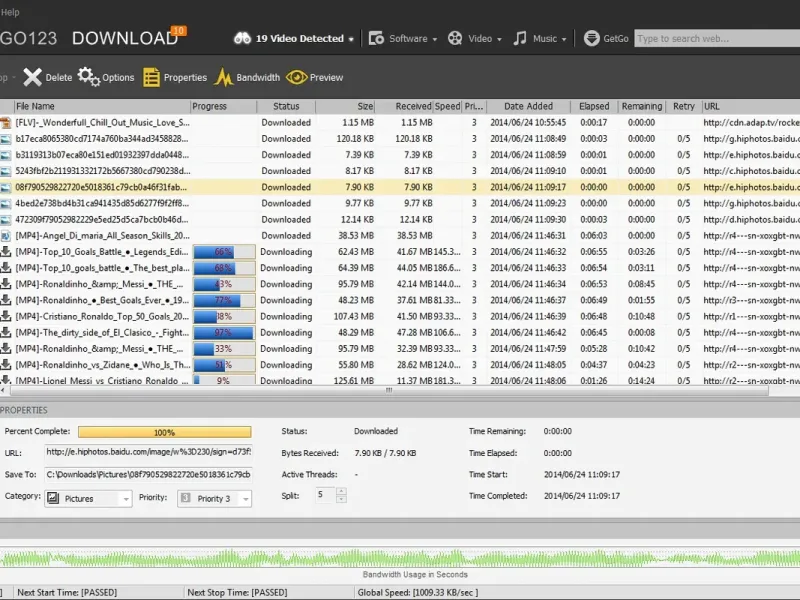This screenshot has width=800, height=600.
Task: Expand the Music dropdown arrow
Action: tap(564, 39)
